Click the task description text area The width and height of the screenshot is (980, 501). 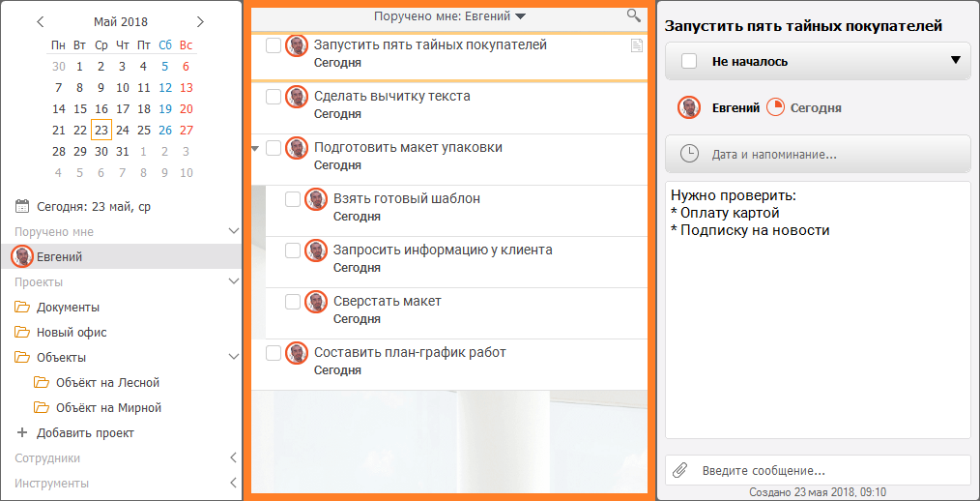tap(819, 310)
